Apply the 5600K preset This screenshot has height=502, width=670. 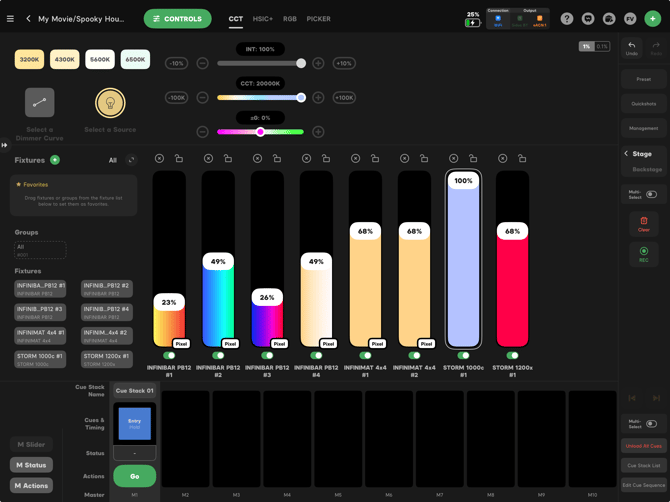point(100,59)
